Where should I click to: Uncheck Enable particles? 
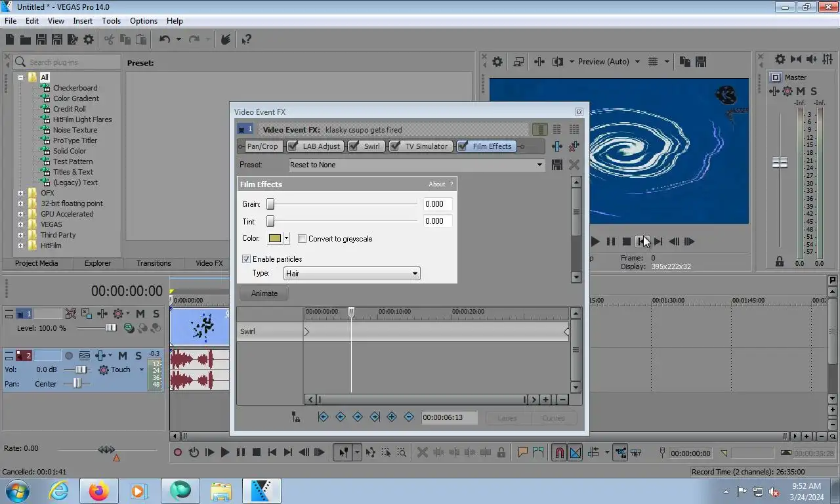coord(247,259)
